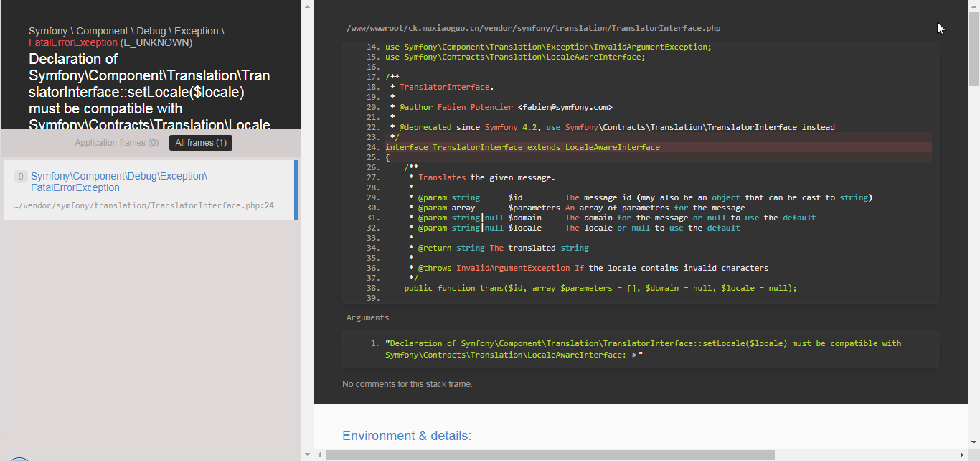Expand the truncated argument arrow in Arguments
The image size is (980, 461).
tap(634, 355)
